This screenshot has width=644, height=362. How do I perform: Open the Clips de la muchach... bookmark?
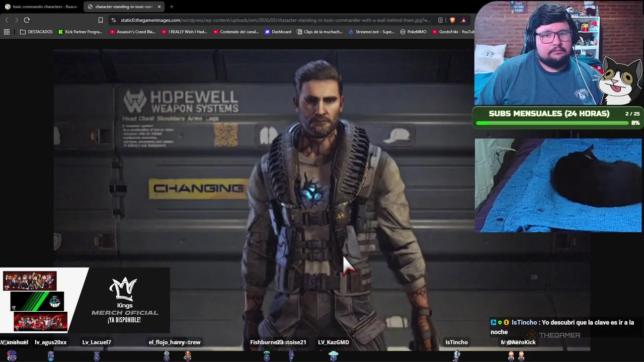click(320, 32)
